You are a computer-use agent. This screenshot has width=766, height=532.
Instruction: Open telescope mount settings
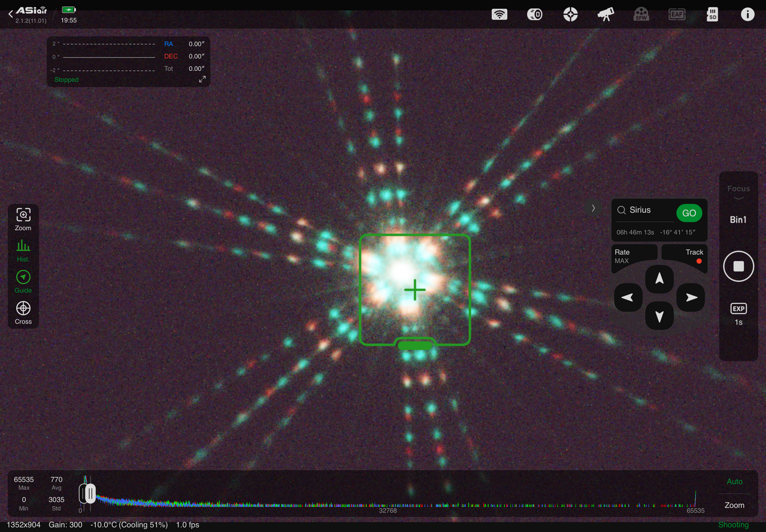point(605,14)
